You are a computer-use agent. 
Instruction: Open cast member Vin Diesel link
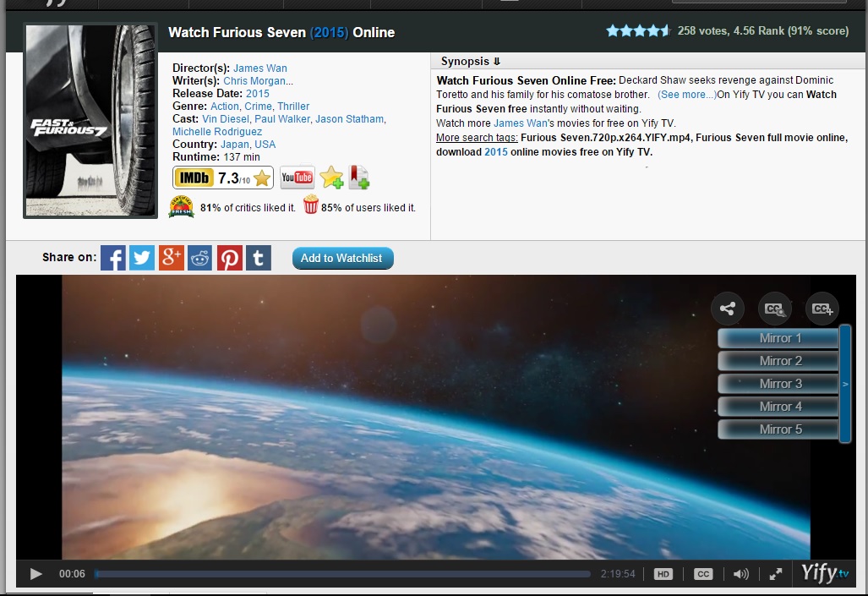click(226, 119)
